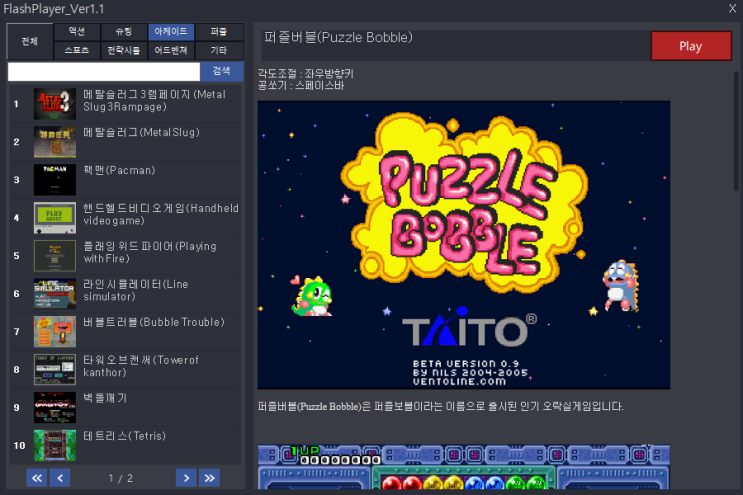The height and width of the screenshot is (495, 743).
Task: Click the description panel vertical scrollbar
Action: click(x=736, y=131)
